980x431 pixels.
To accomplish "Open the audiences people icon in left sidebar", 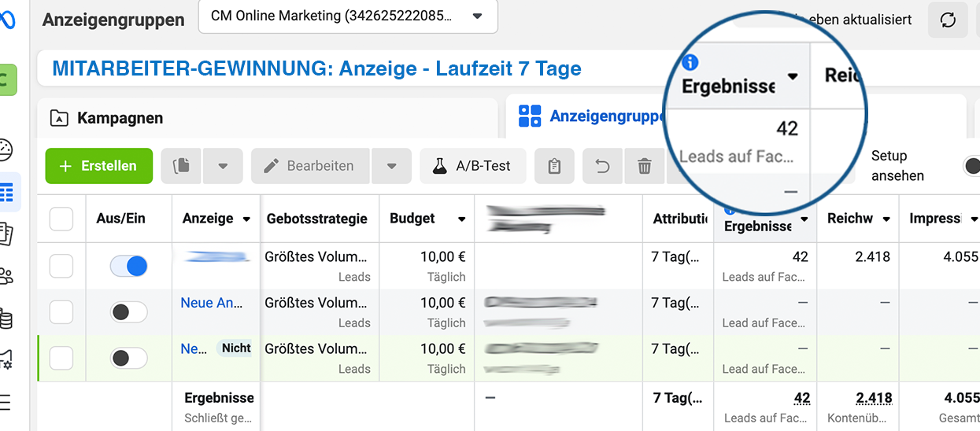I will pyautogui.click(x=6, y=276).
